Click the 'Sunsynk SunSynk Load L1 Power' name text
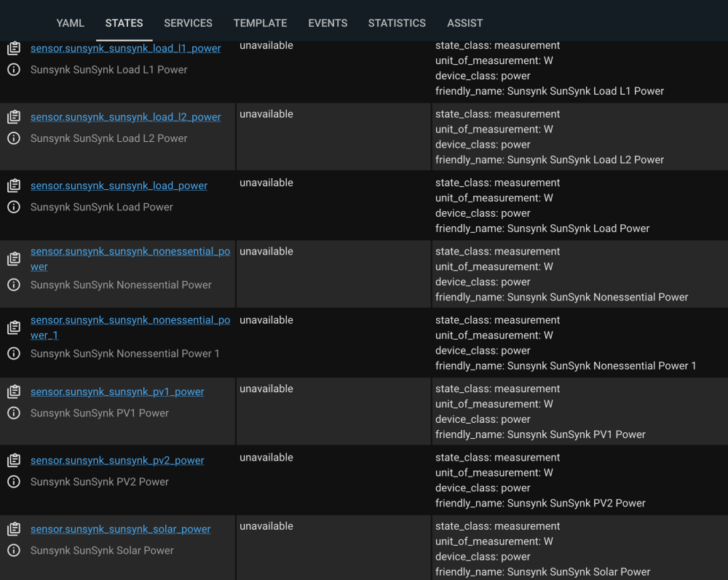The image size is (728, 580). click(109, 70)
